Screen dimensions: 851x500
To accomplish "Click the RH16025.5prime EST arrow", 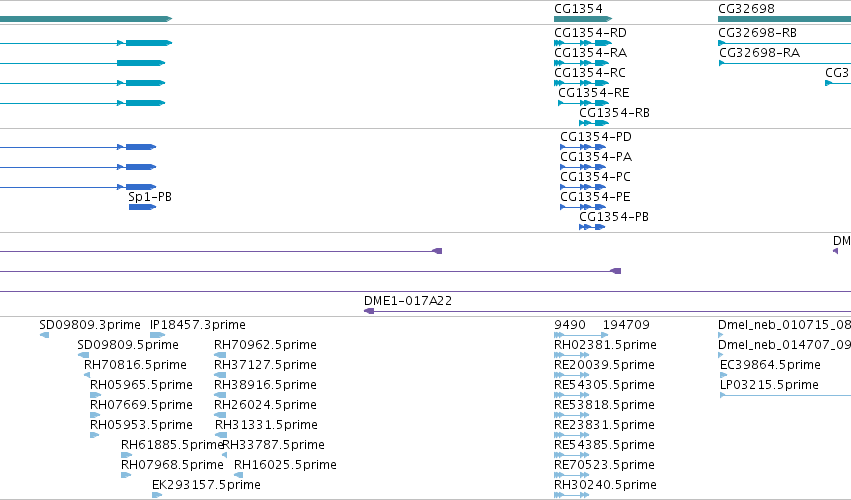I will pos(238,475).
